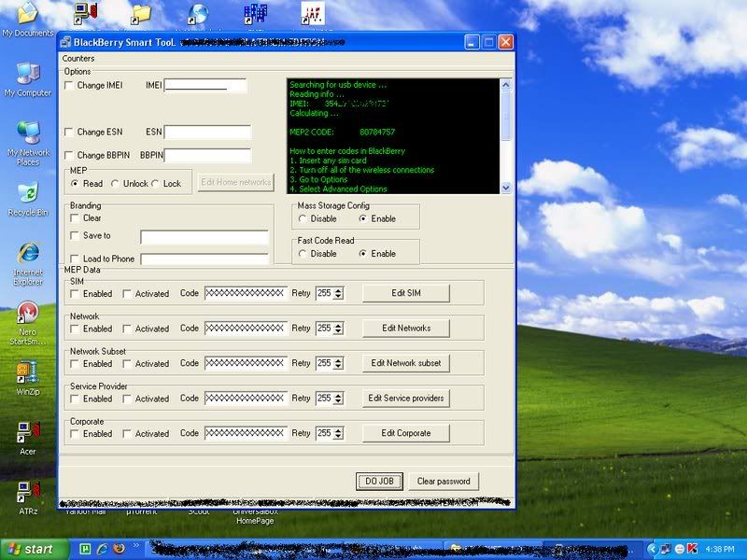
Task: Click the Edit Networks button
Action: pos(406,329)
